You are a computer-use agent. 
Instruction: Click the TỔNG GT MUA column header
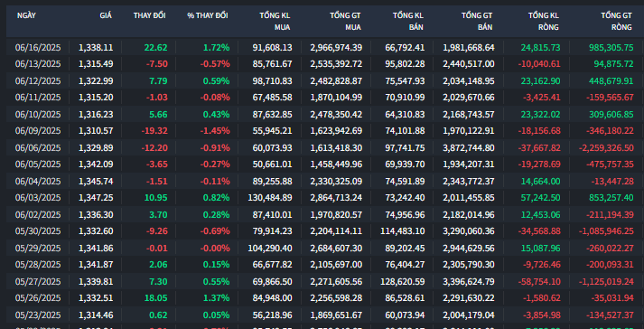coord(345,22)
